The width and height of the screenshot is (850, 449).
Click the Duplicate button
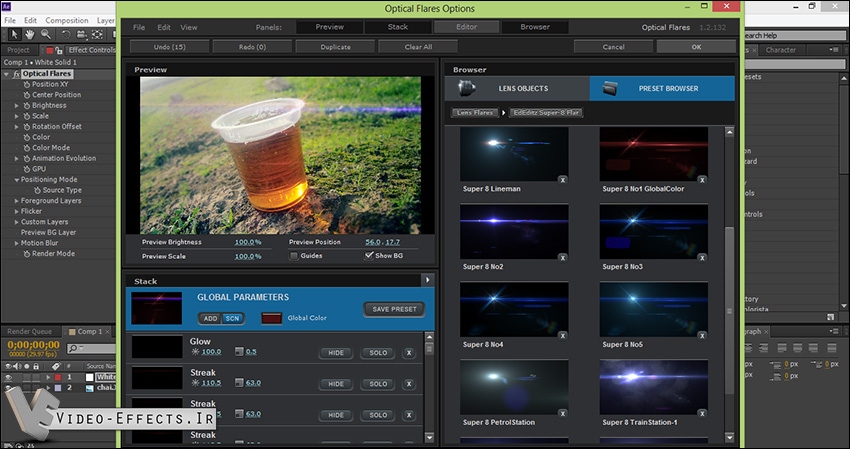[x=335, y=47]
